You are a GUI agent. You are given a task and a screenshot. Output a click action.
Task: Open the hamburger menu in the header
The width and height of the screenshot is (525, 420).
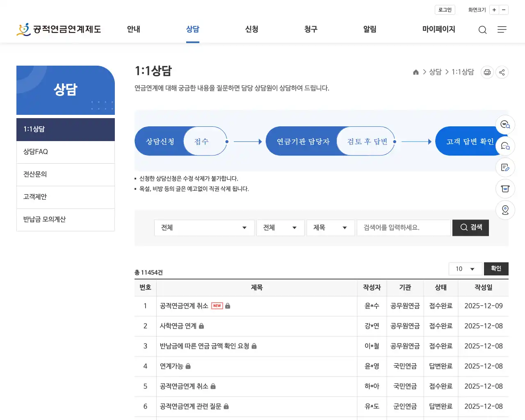click(x=502, y=30)
